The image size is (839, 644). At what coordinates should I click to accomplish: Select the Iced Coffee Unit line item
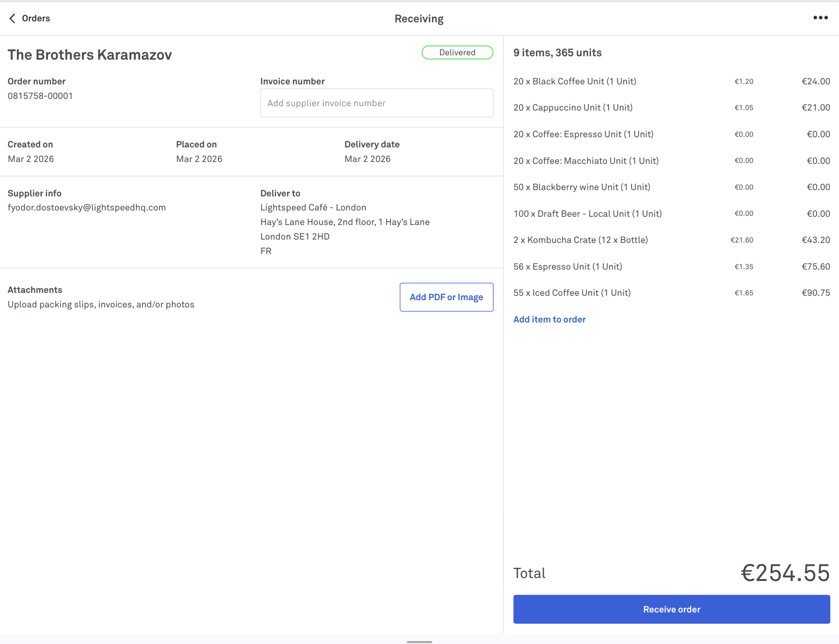pyautogui.click(x=572, y=293)
